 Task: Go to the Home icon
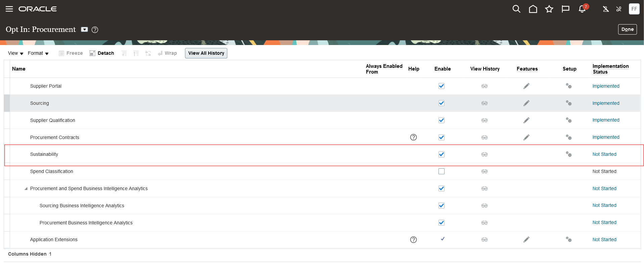[533, 9]
